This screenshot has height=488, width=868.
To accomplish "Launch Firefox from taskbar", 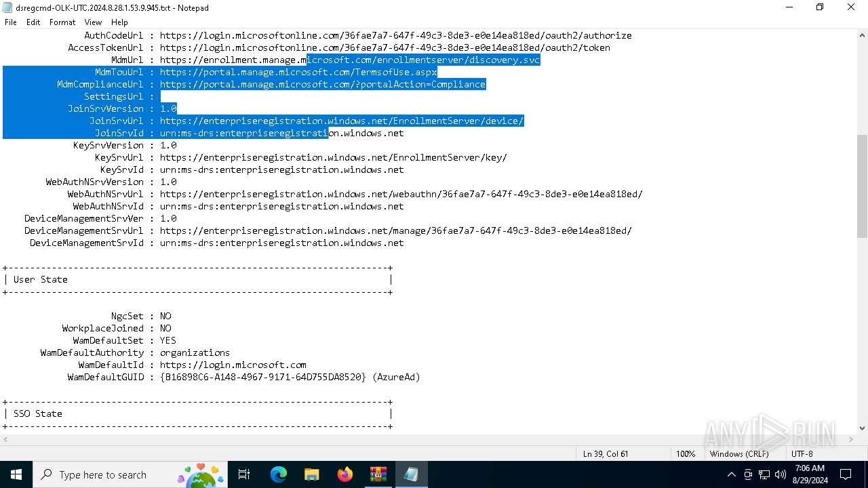I will coord(345,474).
